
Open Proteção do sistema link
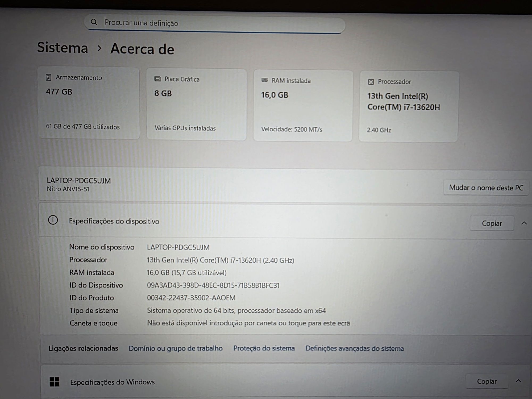coord(264,348)
